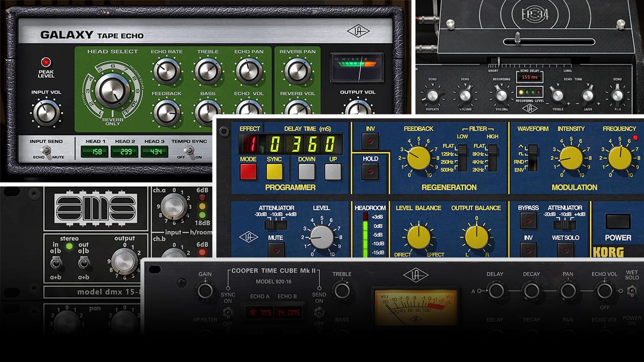Click the red Peak Level LED
Viewport: 644px width, 362px height.
[46, 62]
